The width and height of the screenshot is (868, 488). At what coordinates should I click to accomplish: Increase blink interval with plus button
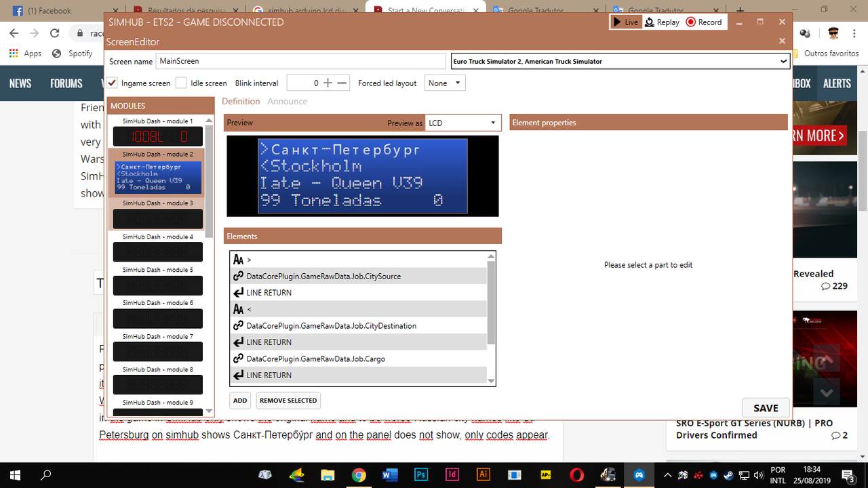(x=328, y=83)
